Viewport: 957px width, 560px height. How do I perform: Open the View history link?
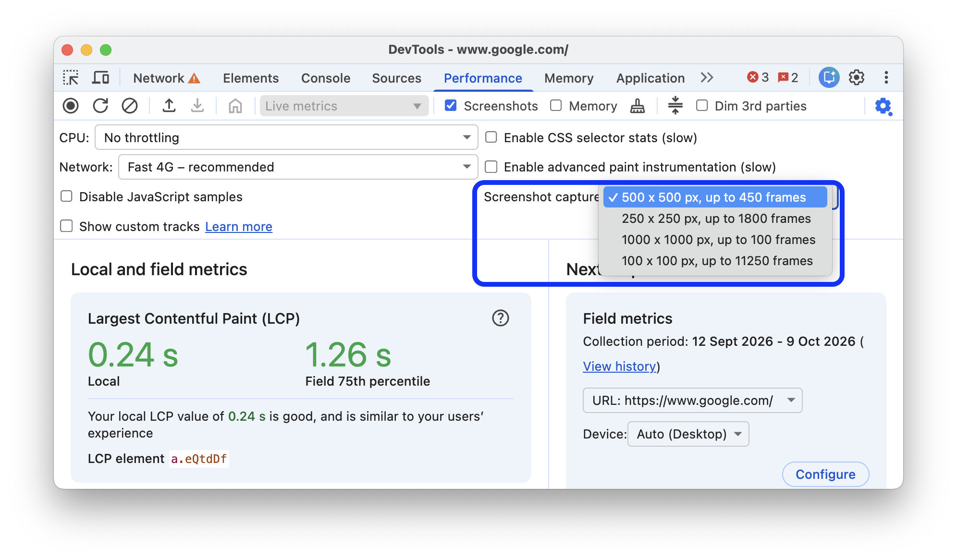click(619, 366)
